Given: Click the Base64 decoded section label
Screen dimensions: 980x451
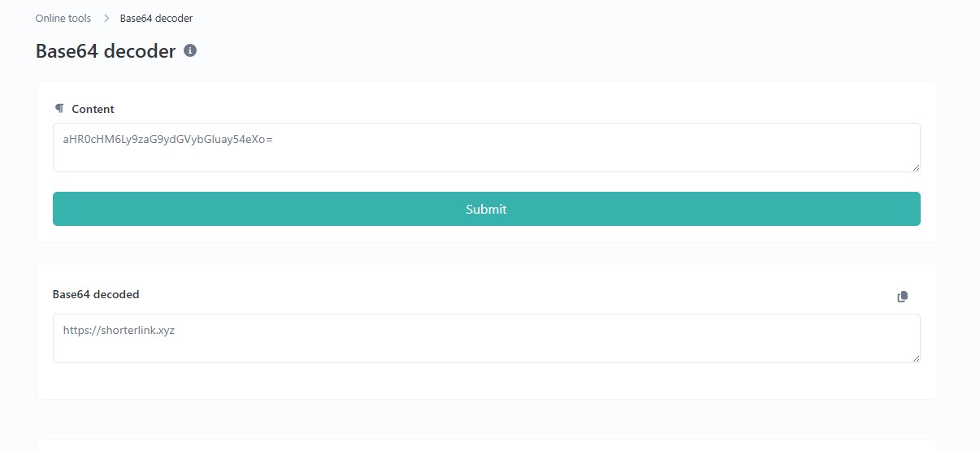Looking at the screenshot, I should tap(96, 294).
